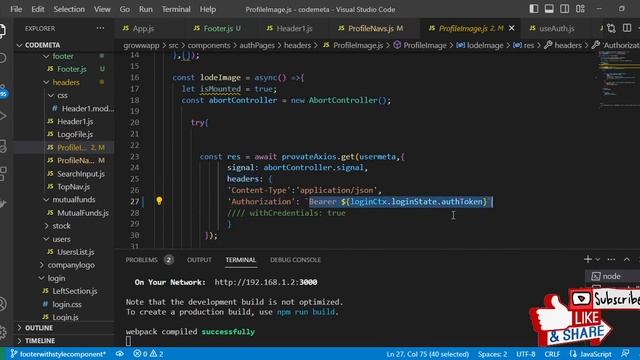
Task: Open UsersList.js in the explorer tree
Action: pos(76,252)
